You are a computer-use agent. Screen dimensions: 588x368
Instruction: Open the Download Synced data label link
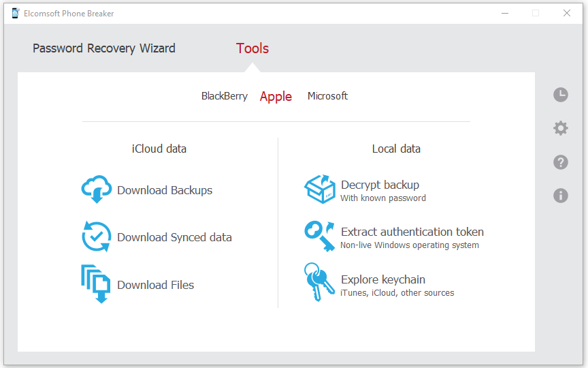coord(174,237)
